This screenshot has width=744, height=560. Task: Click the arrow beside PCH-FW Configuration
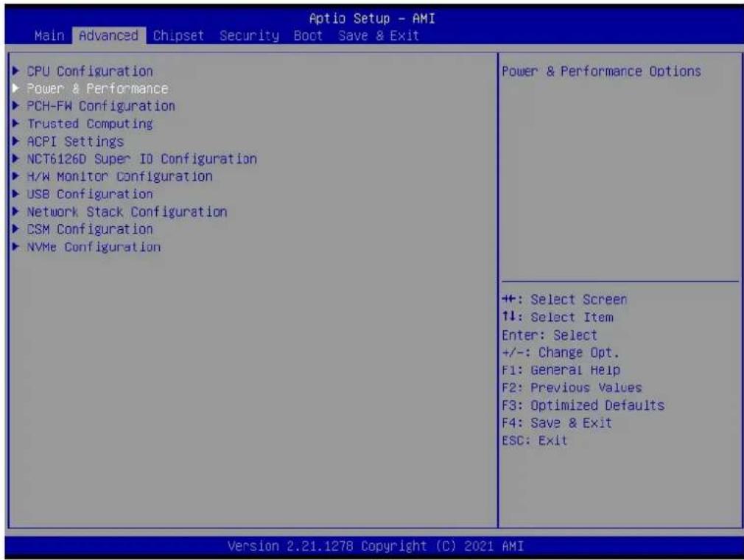[x=15, y=105]
